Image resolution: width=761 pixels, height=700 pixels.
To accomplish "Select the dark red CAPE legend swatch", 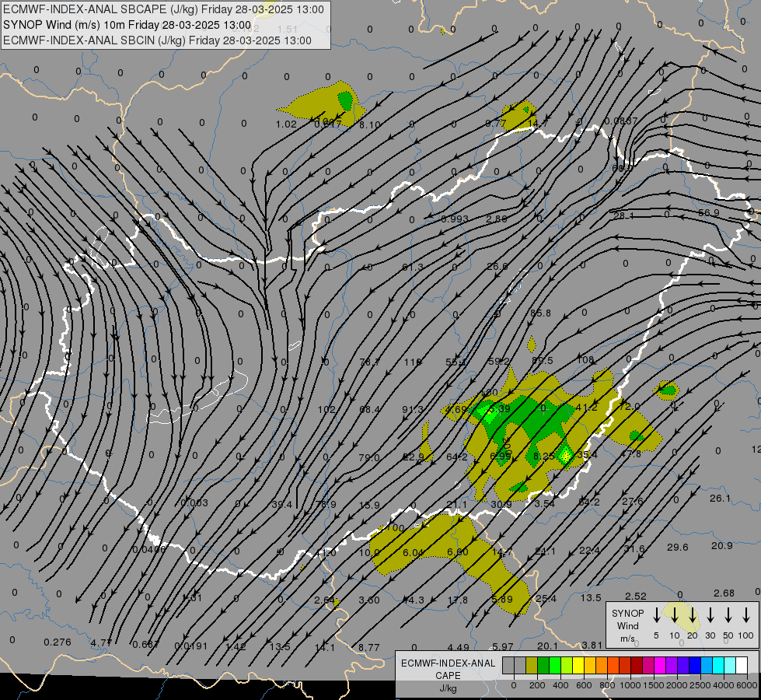I will click(637, 666).
